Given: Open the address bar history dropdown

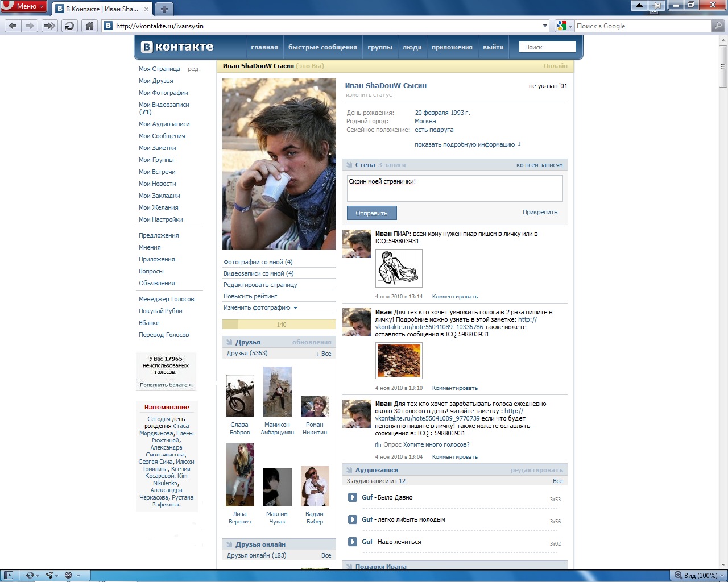Looking at the screenshot, I should 545,26.
